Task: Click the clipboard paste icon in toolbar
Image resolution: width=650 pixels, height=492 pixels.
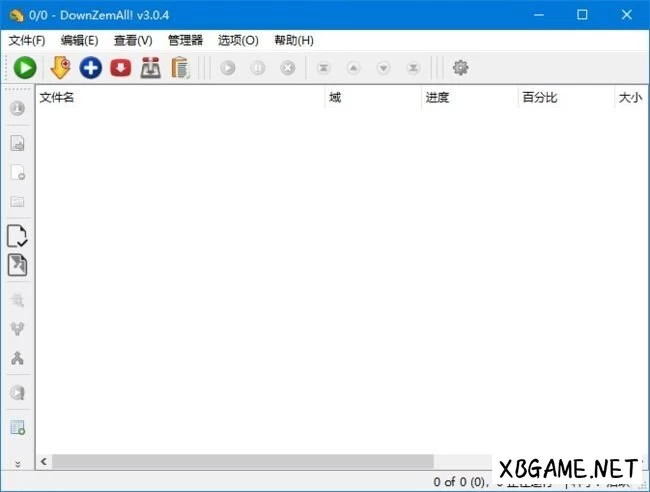Action: point(181,68)
